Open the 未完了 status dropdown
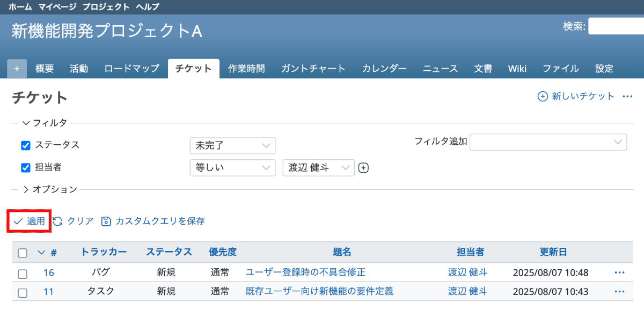This screenshot has width=644, height=310. (232, 145)
